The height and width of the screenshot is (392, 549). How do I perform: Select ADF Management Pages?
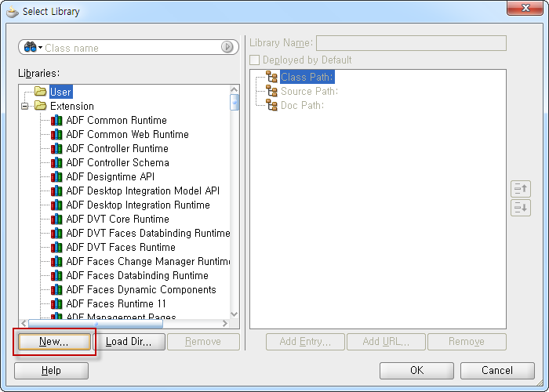(121, 316)
